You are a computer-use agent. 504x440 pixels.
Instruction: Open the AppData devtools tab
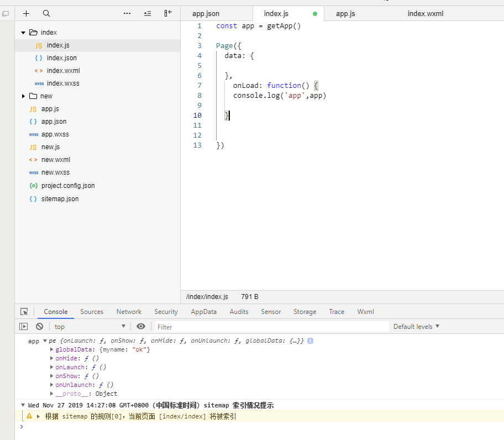point(203,312)
